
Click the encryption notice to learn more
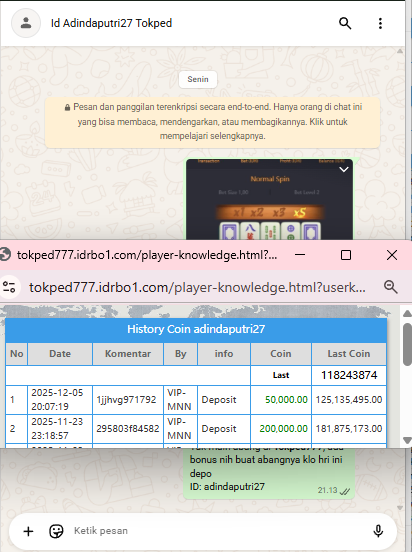pos(212,121)
